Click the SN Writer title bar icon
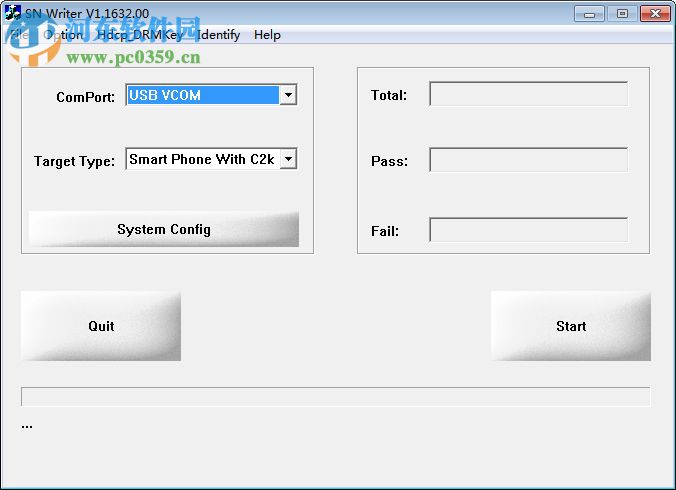This screenshot has height=490, width=676. (x=13, y=12)
